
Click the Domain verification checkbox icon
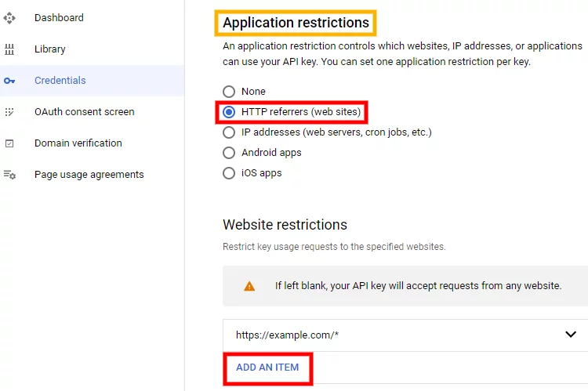click(9, 143)
